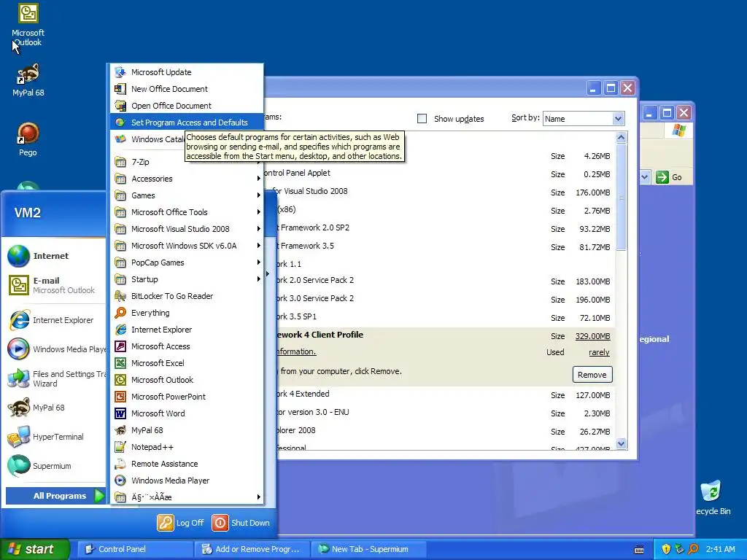Screen dimensions: 747x560
Task: Click the Everything magnifier tray icon
Action: (693, 549)
